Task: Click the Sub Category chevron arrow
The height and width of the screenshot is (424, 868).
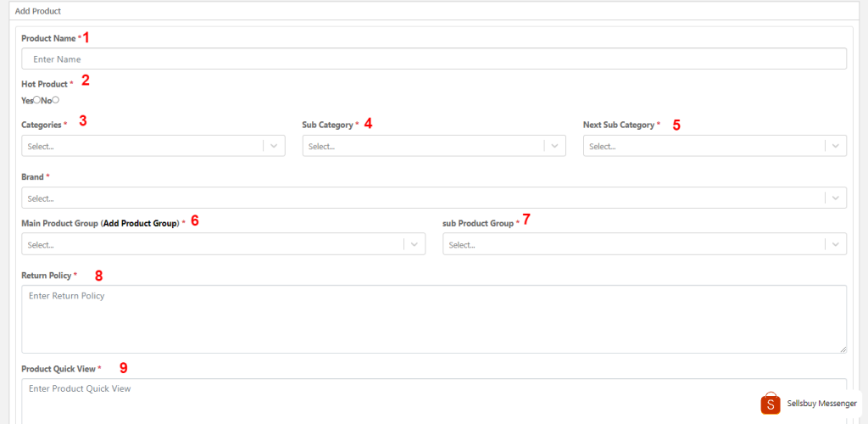Action: pos(554,146)
